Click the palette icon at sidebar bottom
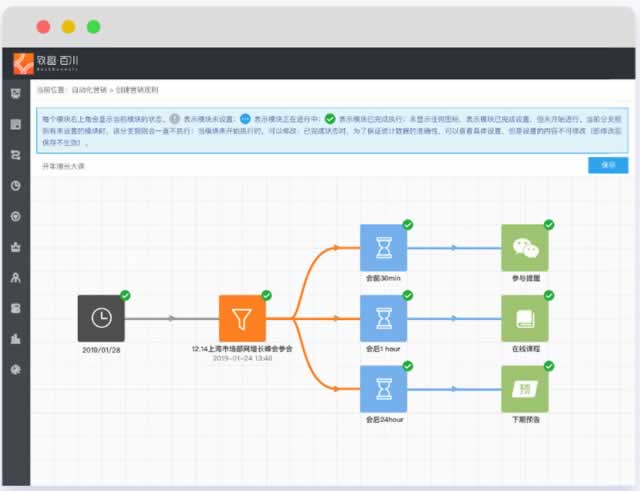The width and height of the screenshot is (640, 491). point(15,369)
